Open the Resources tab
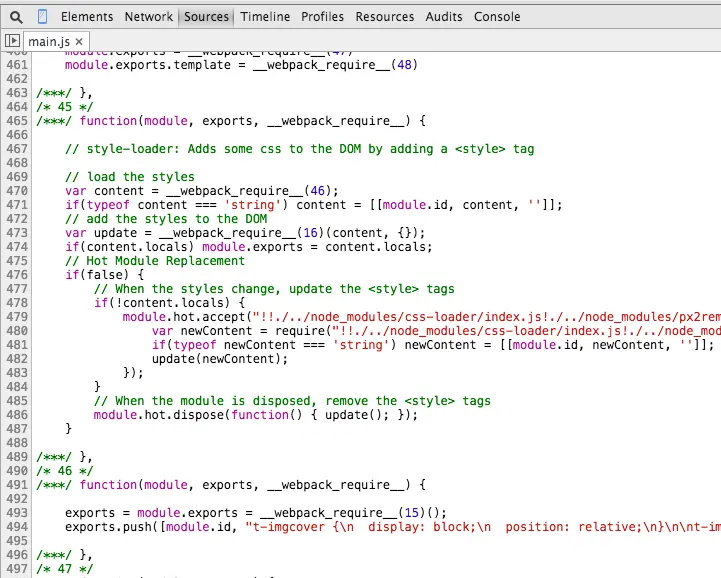Image resolution: width=721 pixels, height=578 pixels. coord(384,17)
